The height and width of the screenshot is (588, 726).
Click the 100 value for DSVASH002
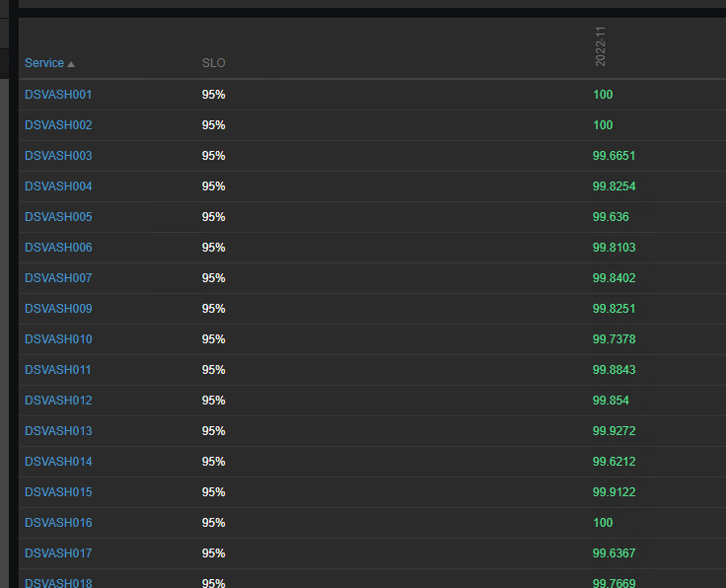click(603, 125)
